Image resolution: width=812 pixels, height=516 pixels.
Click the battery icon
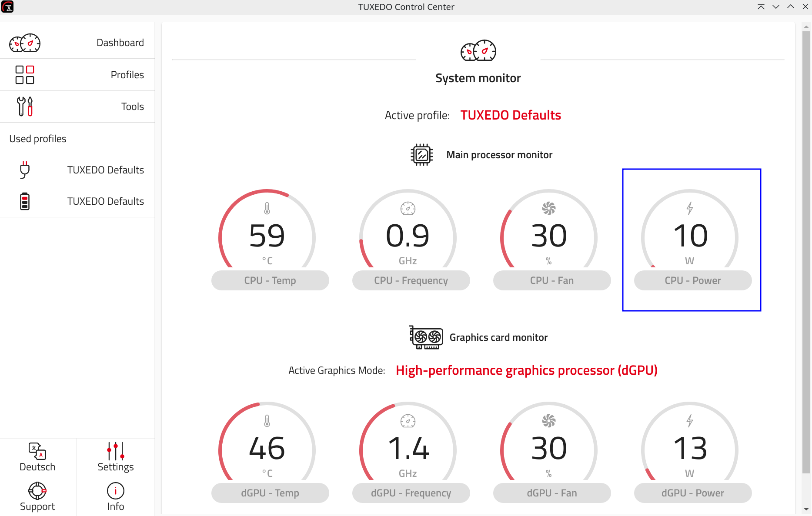[x=25, y=201]
